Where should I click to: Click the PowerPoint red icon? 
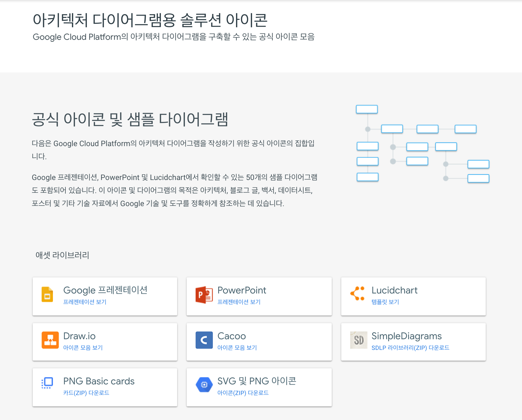pos(204,295)
